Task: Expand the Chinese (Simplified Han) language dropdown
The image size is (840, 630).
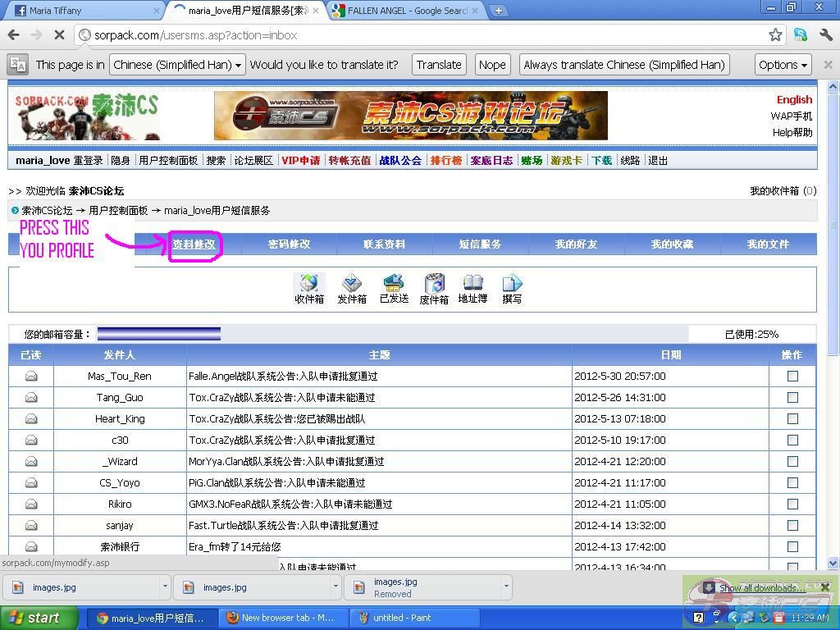Action: pos(177,65)
